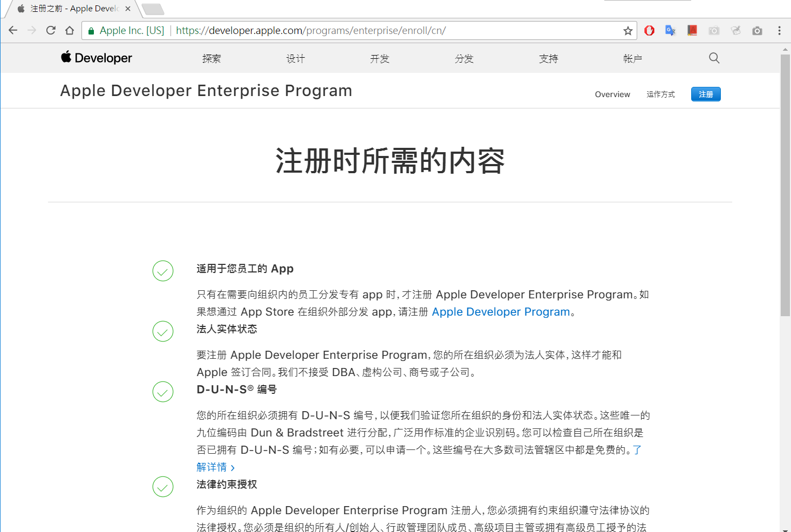Screen dimensions: 791x532
Task: Open 分发 from the top navigation
Action: (x=464, y=58)
